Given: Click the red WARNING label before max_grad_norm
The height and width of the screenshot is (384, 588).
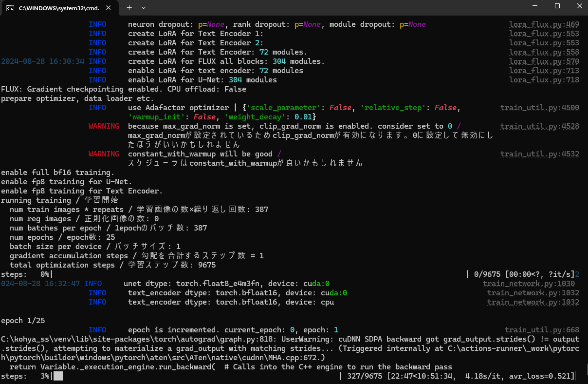Looking at the screenshot, I should [x=104, y=126].
